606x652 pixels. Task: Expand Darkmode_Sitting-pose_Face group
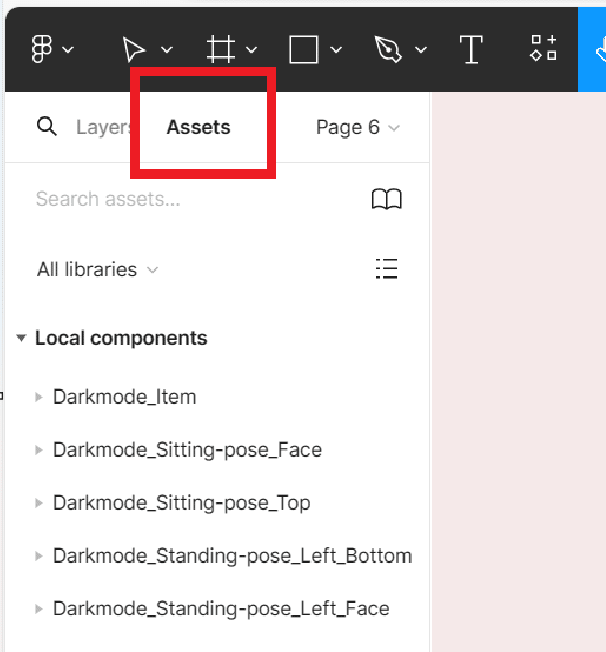[39, 450]
